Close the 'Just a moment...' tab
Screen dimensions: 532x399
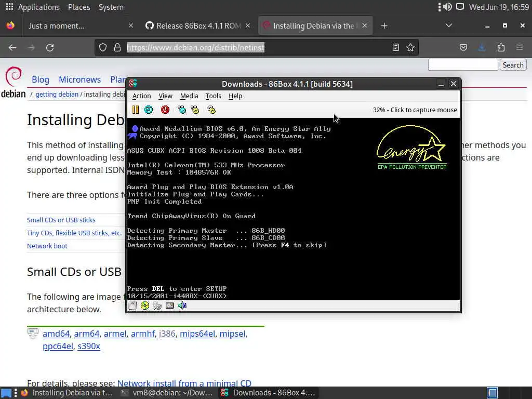[130, 26]
